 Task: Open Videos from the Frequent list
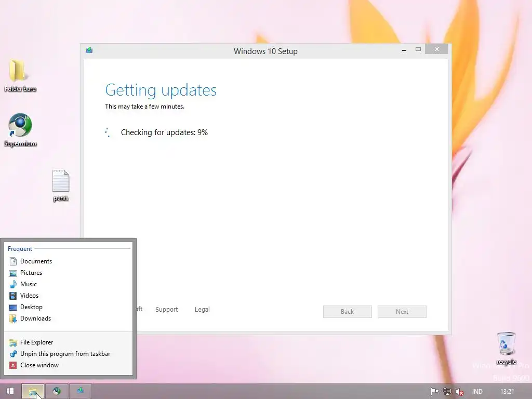pyautogui.click(x=68, y=296)
